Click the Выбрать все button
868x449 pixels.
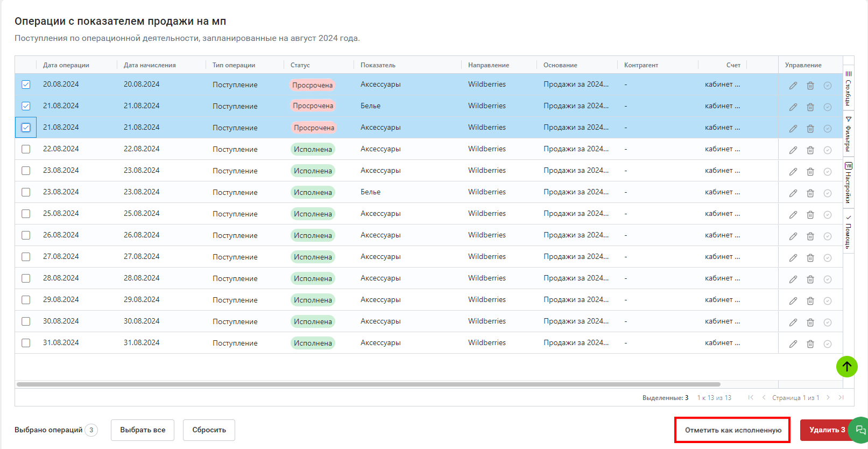143,430
